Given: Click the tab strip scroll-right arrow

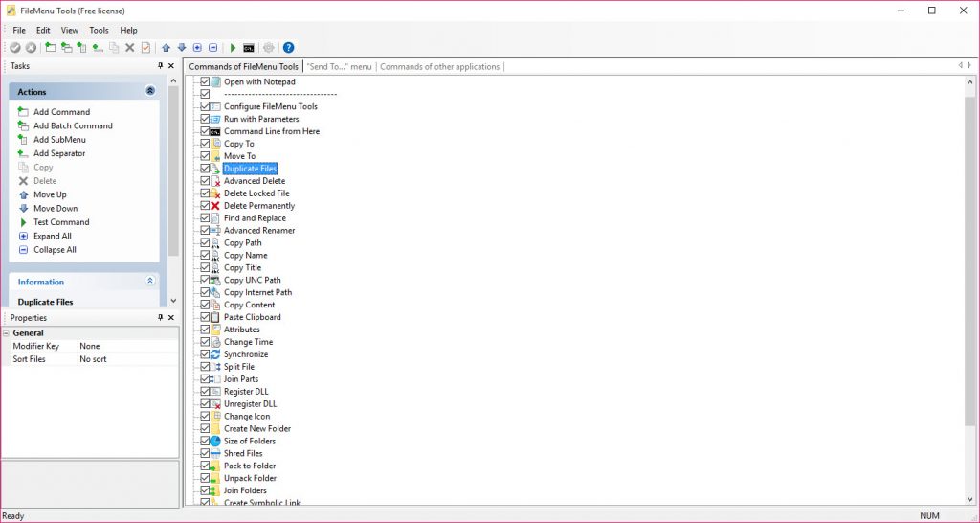Looking at the screenshot, I should click(969, 66).
